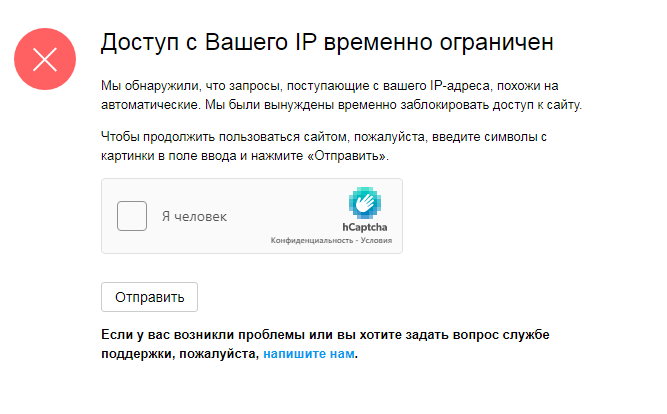Click the bold text 'поддержки, пожалуйста,'
The image size is (667, 414).
[x=180, y=354]
